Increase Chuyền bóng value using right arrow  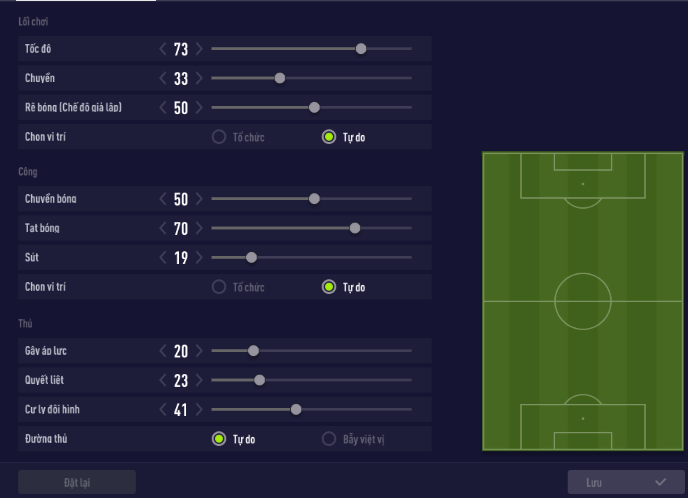pyautogui.click(x=199, y=199)
